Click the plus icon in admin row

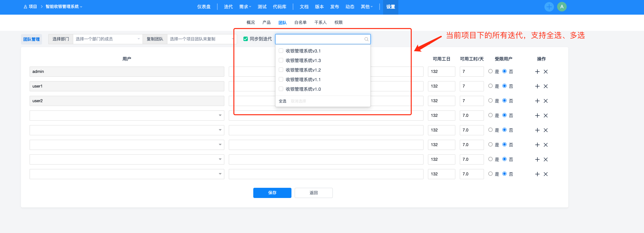[x=537, y=72]
